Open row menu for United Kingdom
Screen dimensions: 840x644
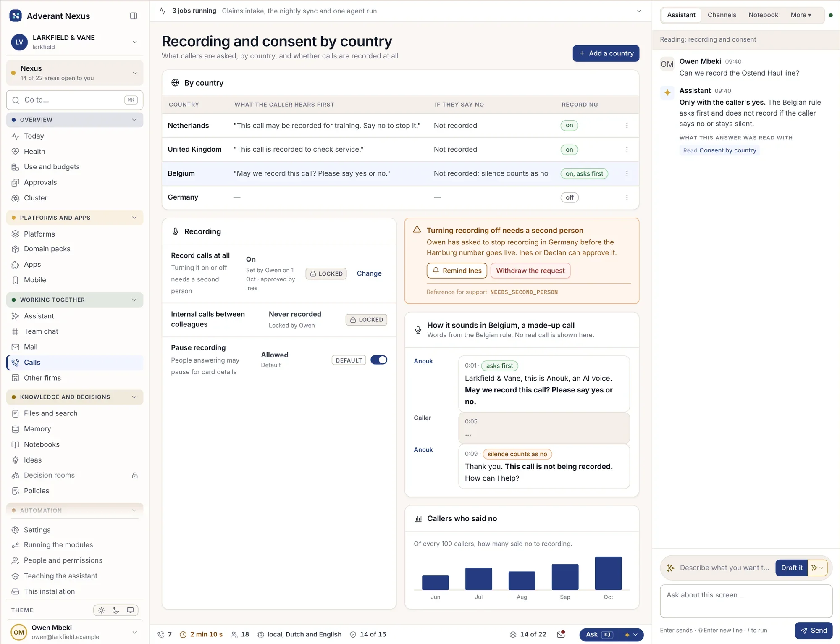[x=627, y=150]
